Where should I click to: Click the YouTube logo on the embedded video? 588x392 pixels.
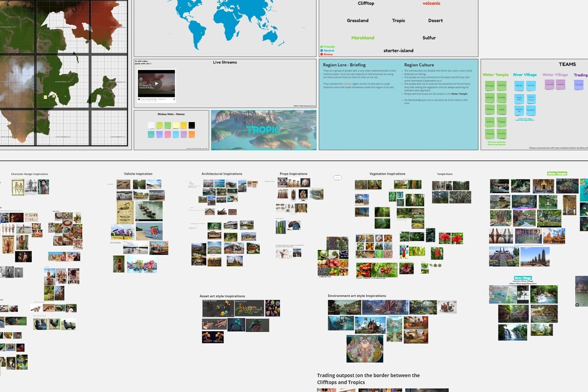coord(139,99)
